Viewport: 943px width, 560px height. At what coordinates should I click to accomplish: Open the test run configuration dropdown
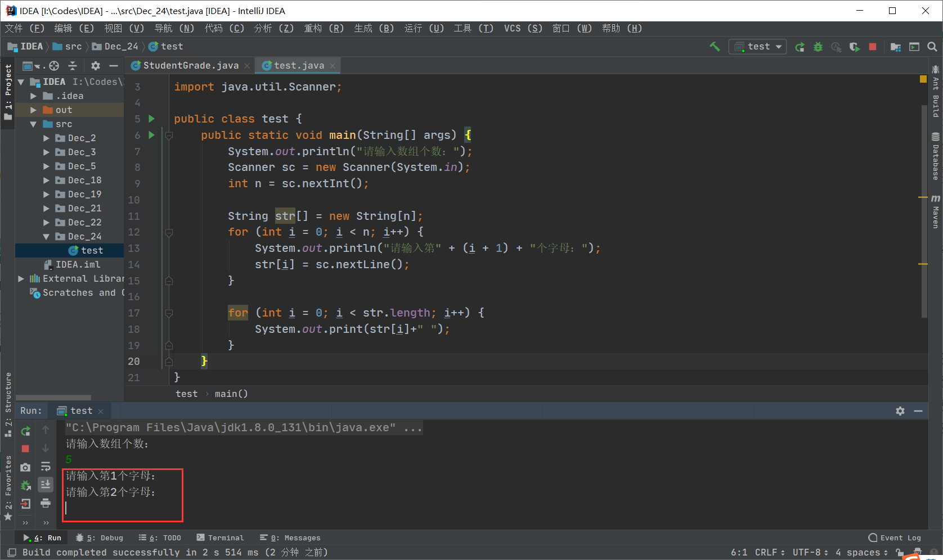click(757, 47)
